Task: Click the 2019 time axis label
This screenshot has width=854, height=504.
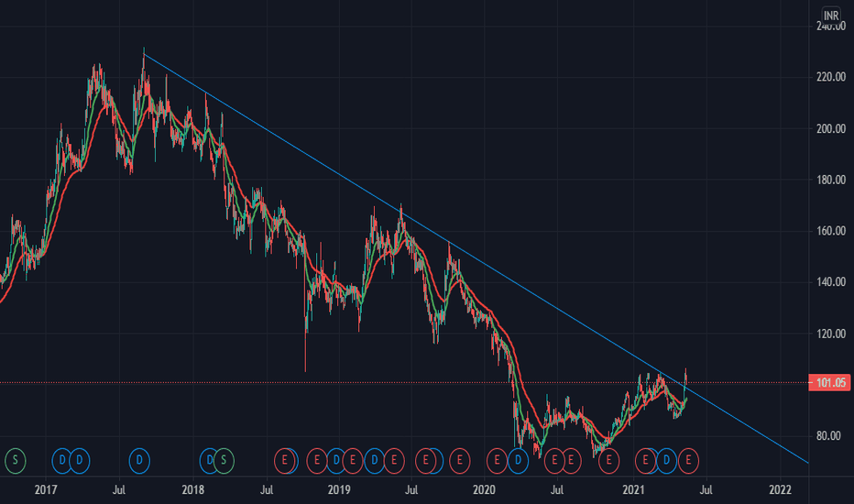Action: pos(339,490)
